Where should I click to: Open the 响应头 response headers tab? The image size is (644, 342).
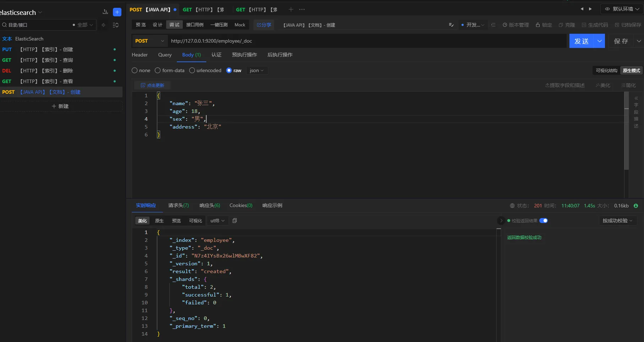pos(209,205)
